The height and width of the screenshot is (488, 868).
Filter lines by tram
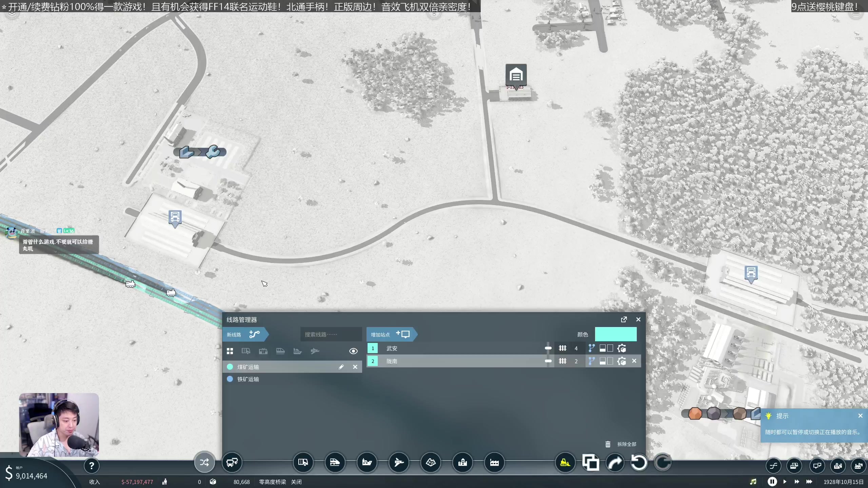(263, 351)
